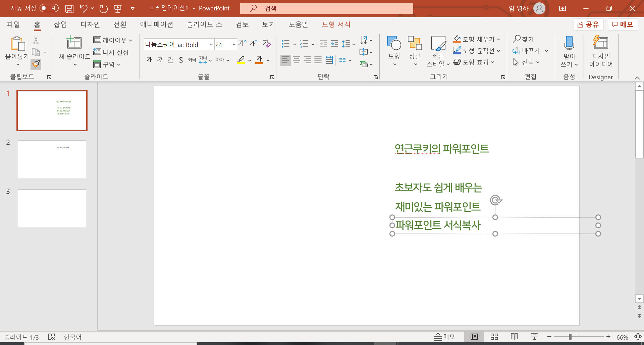Click the yellow text highlight color button

[241, 60]
